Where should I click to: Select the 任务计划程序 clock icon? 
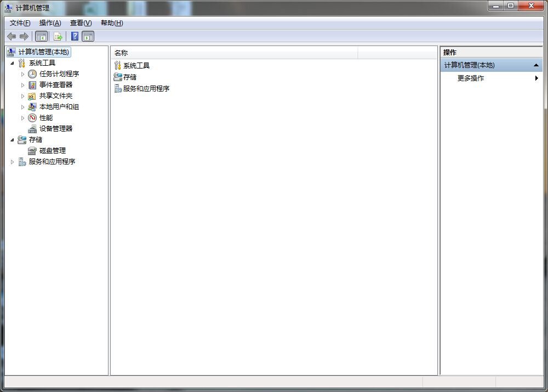[32, 73]
